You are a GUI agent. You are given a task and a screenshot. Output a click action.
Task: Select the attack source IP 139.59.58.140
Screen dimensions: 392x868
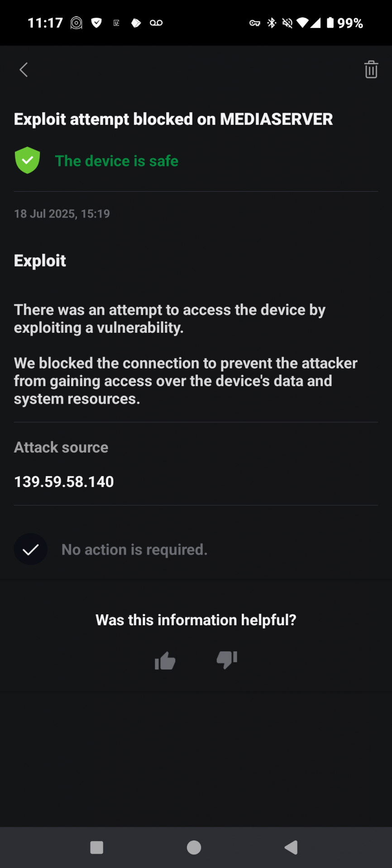[64, 481]
